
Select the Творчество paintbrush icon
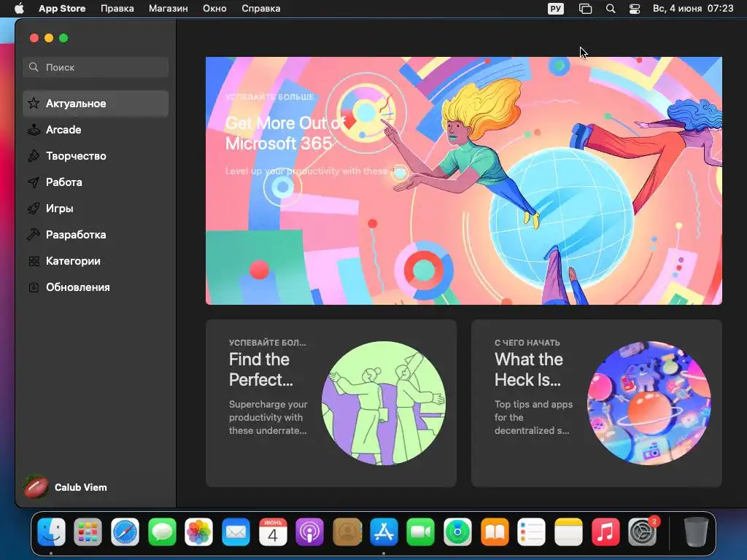[x=34, y=156]
